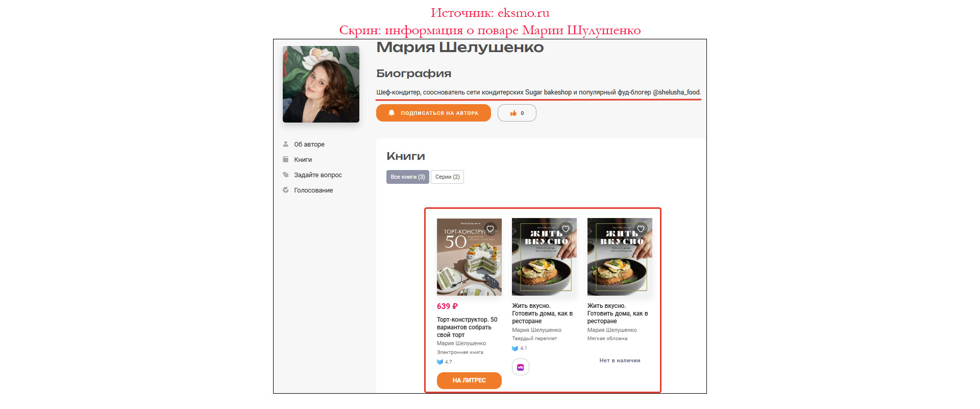This screenshot has height=409, width=980.
Task: Click the person icon next to Об авторе
Action: (x=286, y=144)
